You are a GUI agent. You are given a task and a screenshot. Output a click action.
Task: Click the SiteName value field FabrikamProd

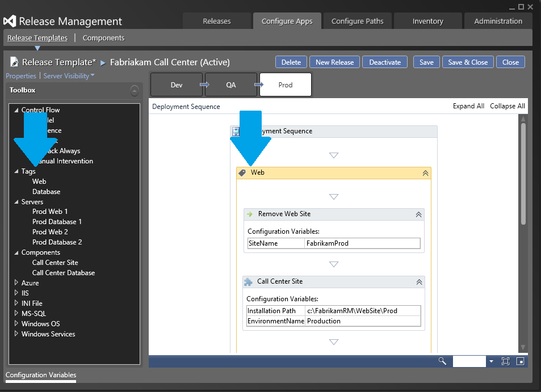[362, 243]
